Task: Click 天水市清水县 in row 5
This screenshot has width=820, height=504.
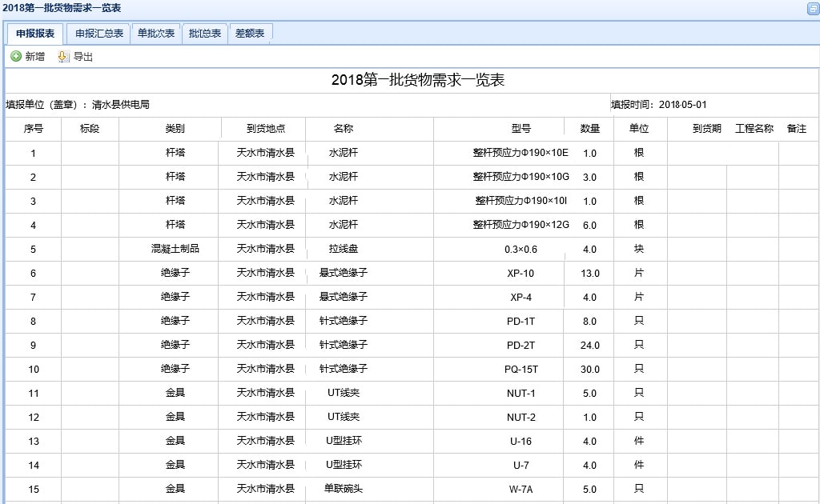Action: [x=266, y=249]
